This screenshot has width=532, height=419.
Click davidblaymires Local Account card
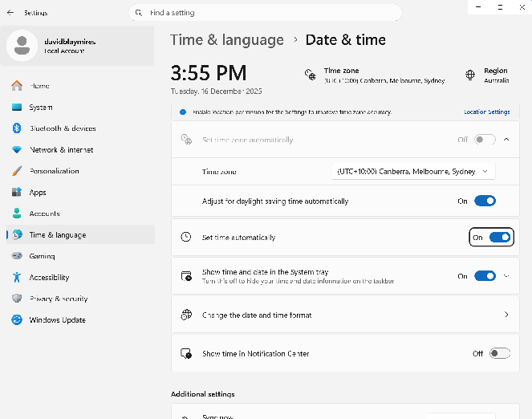click(x=77, y=46)
